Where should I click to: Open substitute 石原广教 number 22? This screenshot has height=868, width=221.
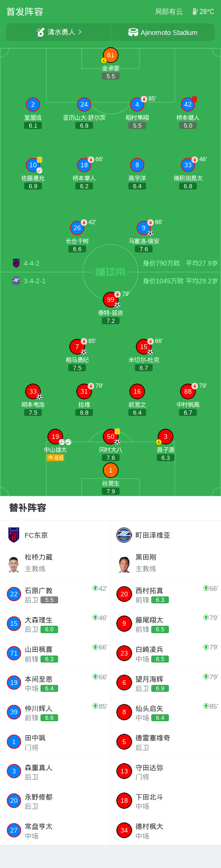tap(55, 594)
